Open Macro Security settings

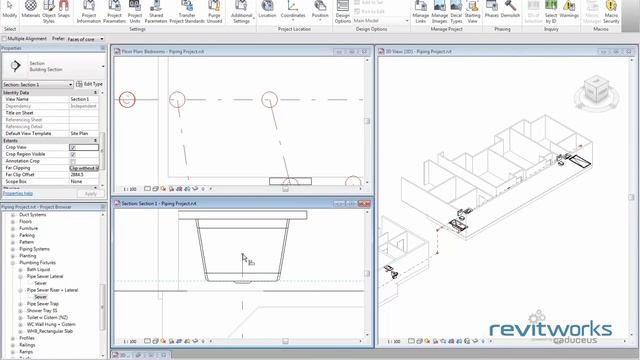(x=611, y=12)
